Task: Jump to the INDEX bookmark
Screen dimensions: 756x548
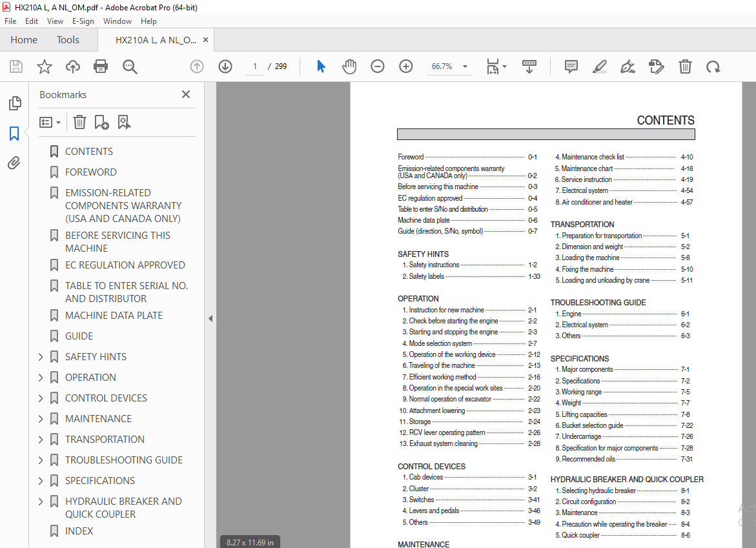Action: (79, 531)
